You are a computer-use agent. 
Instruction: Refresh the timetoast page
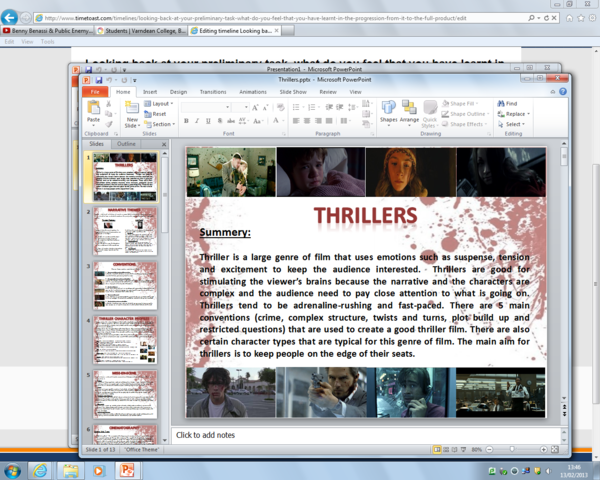click(546, 18)
